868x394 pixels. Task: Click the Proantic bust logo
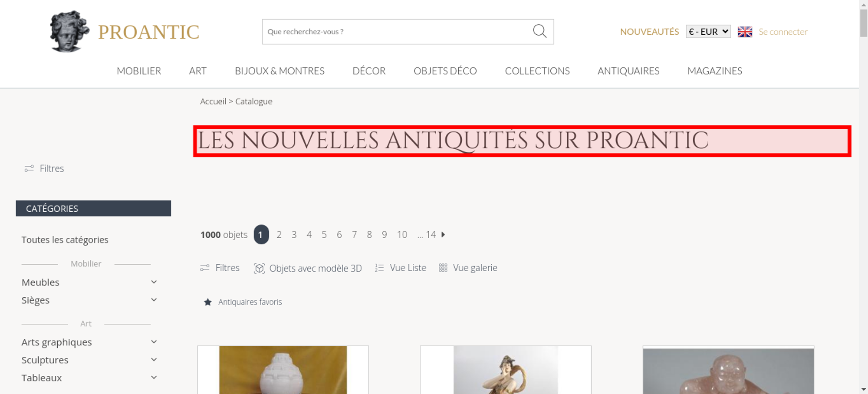pyautogui.click(x=69, y=32)
